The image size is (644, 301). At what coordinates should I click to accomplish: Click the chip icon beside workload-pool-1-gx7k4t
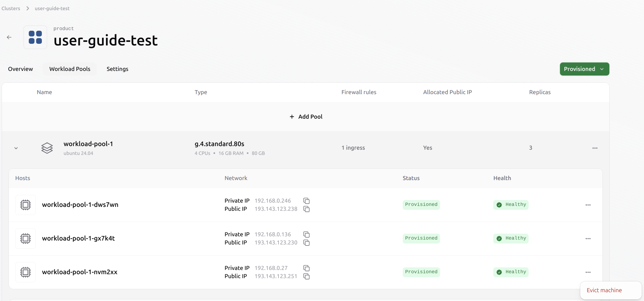(x=25, y=238)
